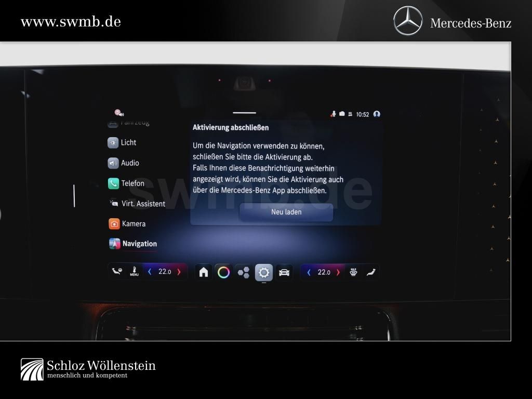Tap the left chevron beside driver temperature
The height and width of the screenshot is (399, 532).
point(149,271)
